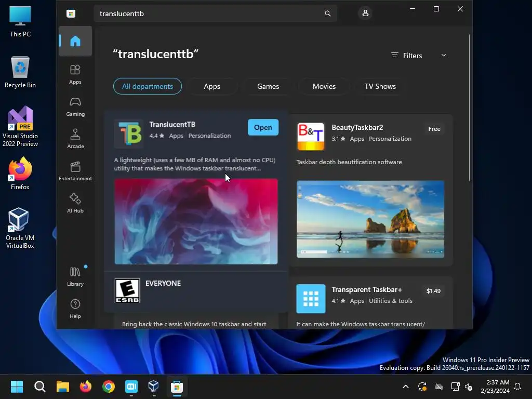The width and height of the screenshot is (532, 399).
Task: Open VirtualBox from the taskbar
Action: (154, 387)
